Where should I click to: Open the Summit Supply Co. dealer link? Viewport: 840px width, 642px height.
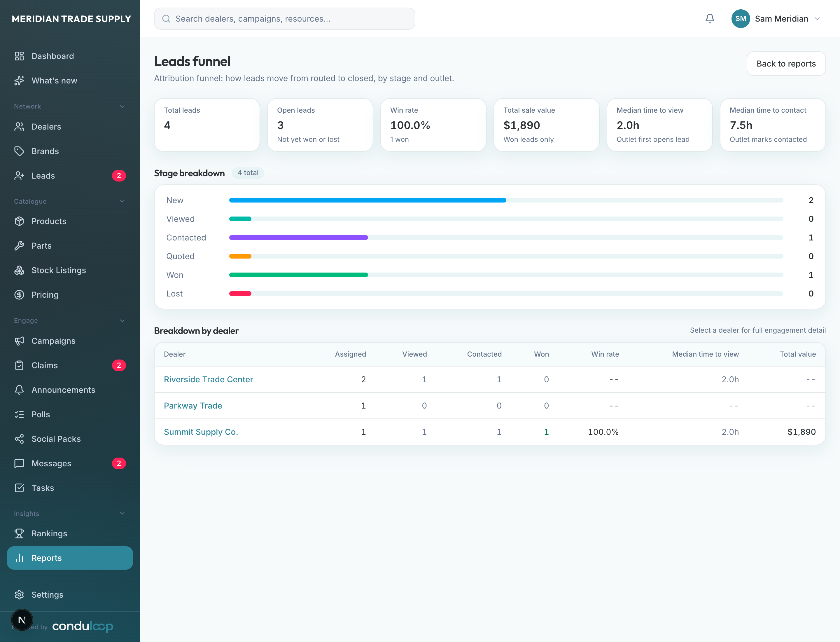pos(201,432)
